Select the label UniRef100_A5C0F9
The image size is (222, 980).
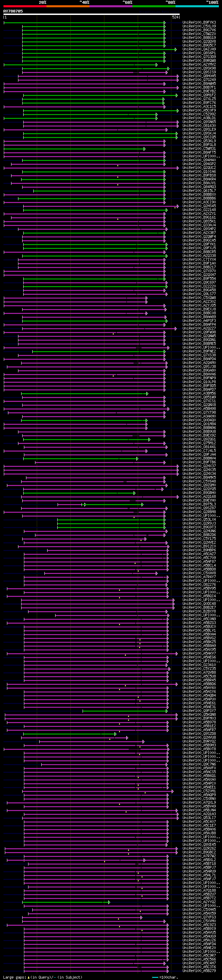199,110
